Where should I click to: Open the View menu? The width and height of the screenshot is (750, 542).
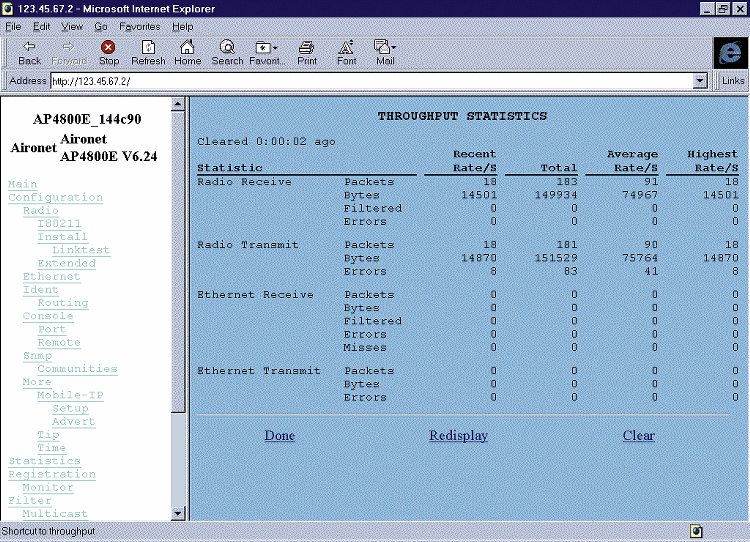pos(72,27)
